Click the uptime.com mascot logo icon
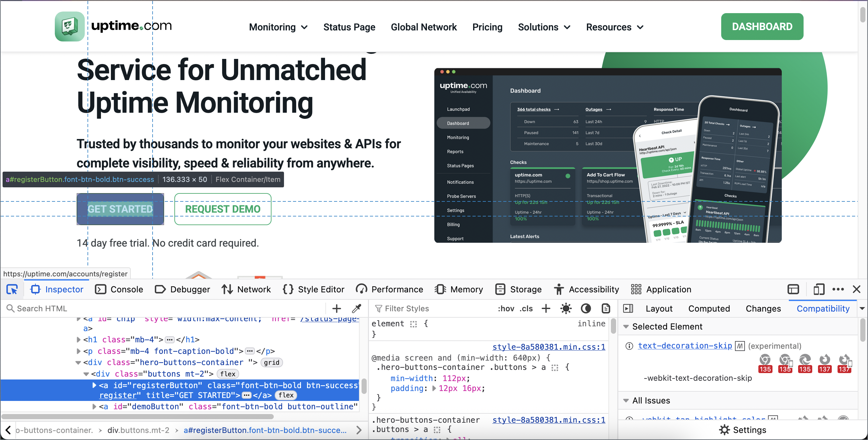Screen dimensions: 868x440 70,26
